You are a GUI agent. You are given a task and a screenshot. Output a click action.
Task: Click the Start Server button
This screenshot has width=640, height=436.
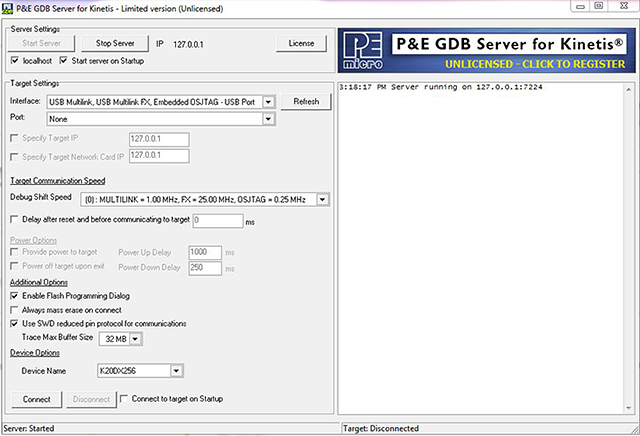point(41,43)
